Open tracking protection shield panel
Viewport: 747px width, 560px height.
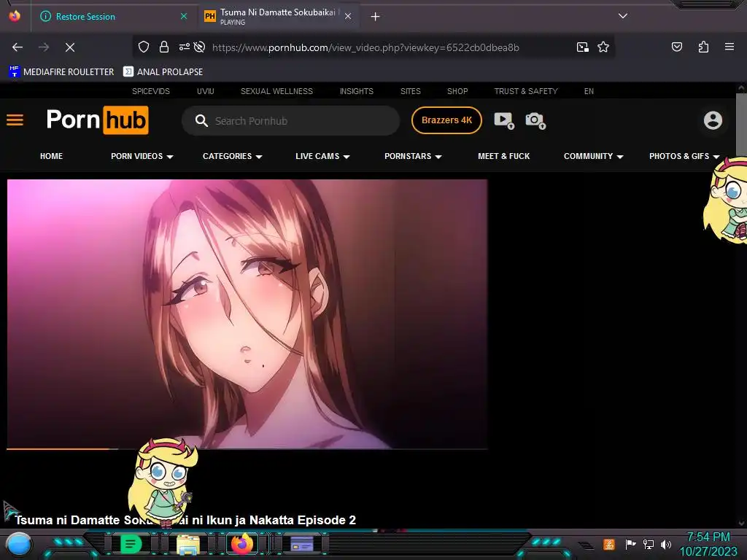[144, 47]
